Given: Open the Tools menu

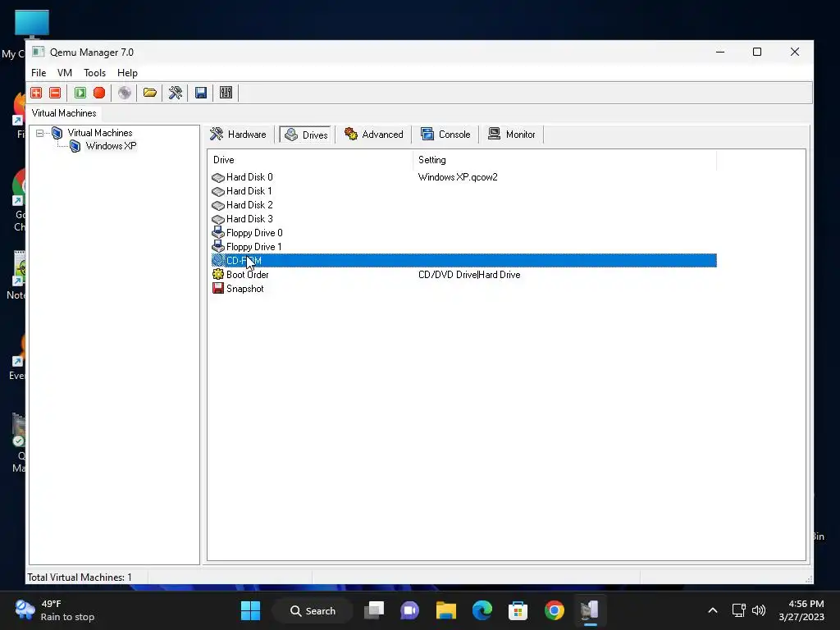Looking at the screenshot, I should (x=95, y=73).
